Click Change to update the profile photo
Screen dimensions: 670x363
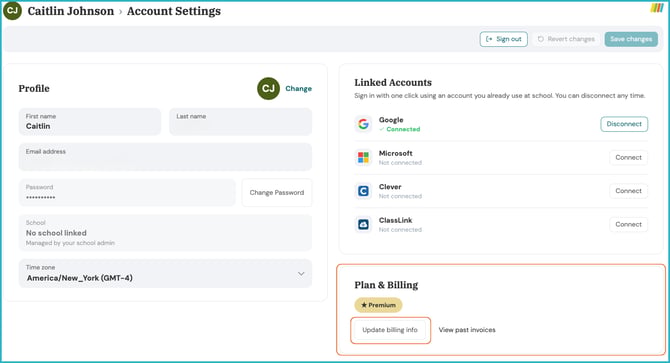tap(298, 88)
